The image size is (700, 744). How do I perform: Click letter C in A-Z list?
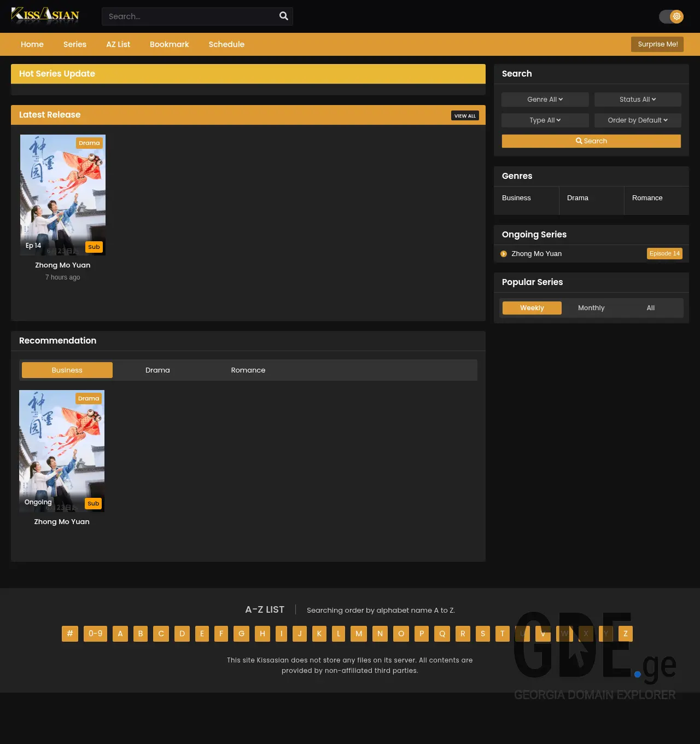tap(161, 633)
